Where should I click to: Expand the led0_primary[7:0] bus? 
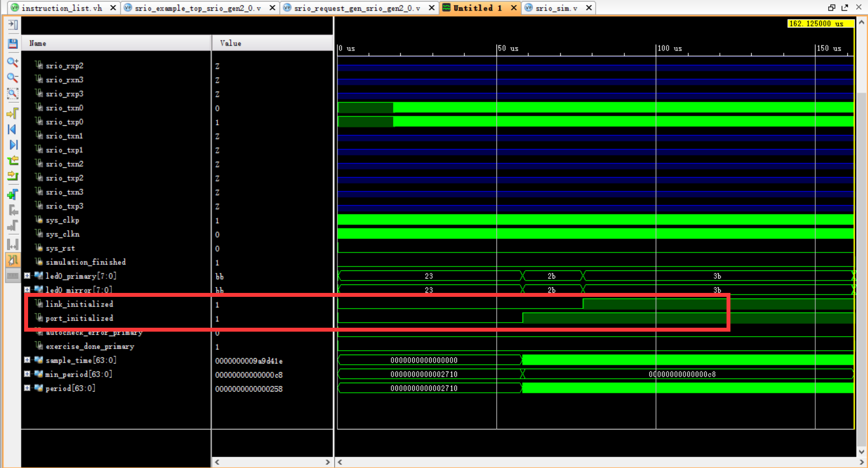coord(27,276)
